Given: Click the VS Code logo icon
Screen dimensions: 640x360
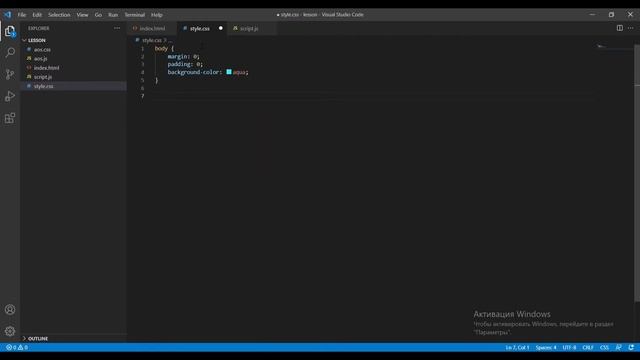Looking at the screenshot, I should (x=8, y=15).
